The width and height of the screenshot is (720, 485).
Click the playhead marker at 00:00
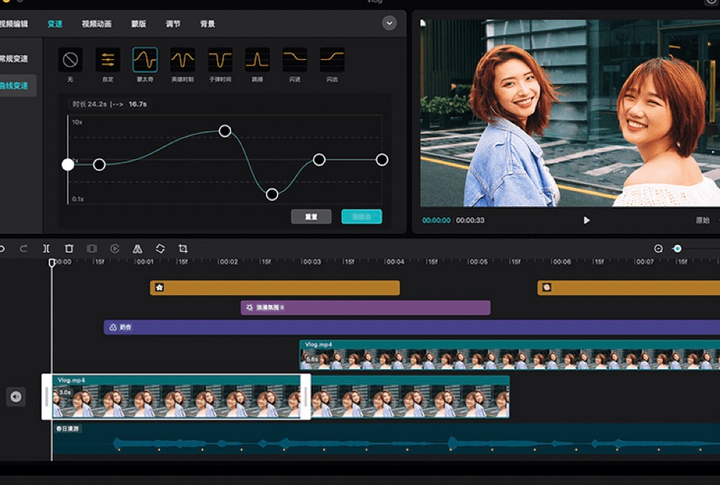pyautogui.click(x=52, y=262)
